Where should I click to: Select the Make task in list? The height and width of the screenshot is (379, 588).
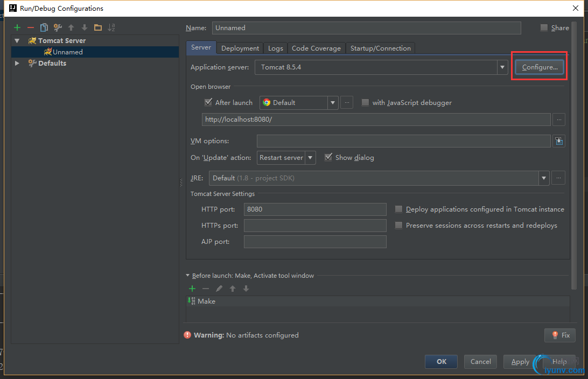pos(378,301)
